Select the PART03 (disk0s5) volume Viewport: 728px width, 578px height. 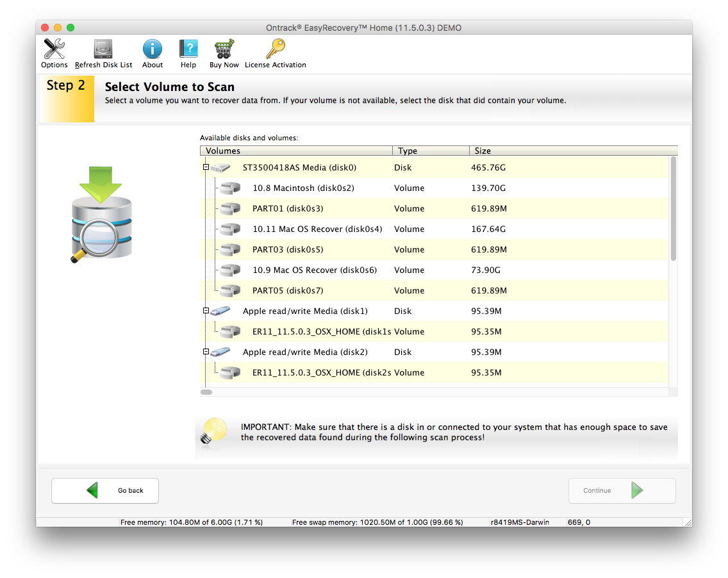pos(434,249)
